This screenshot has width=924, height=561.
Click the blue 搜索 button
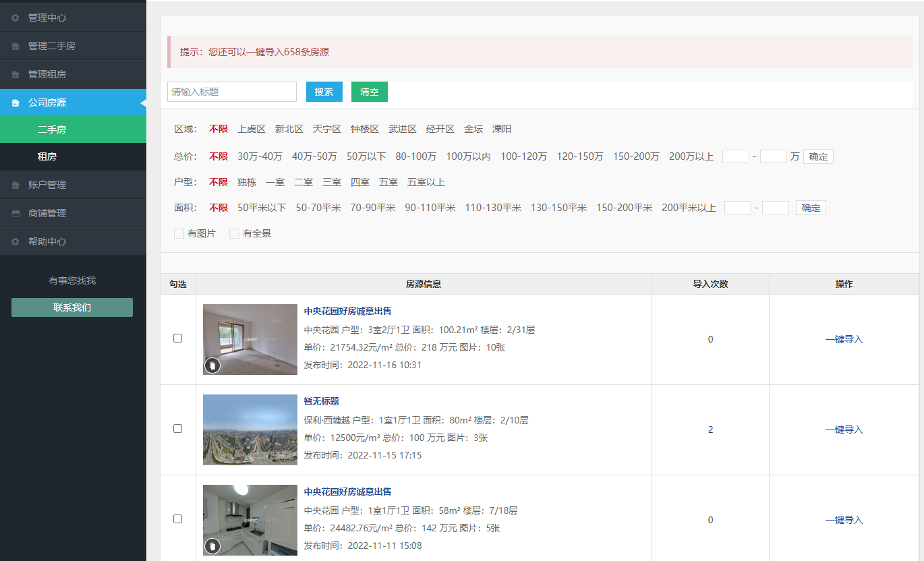tap(324, 92)
